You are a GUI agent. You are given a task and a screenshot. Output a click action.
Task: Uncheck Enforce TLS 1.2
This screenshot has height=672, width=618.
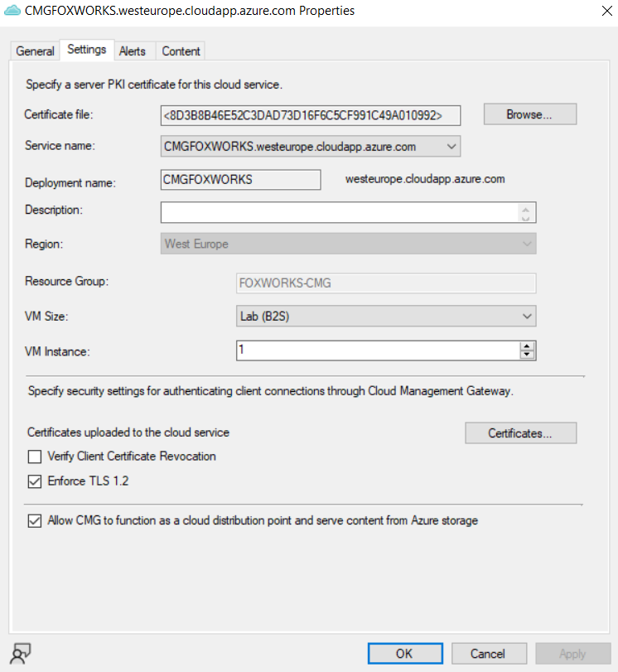[x=35, y=481]
